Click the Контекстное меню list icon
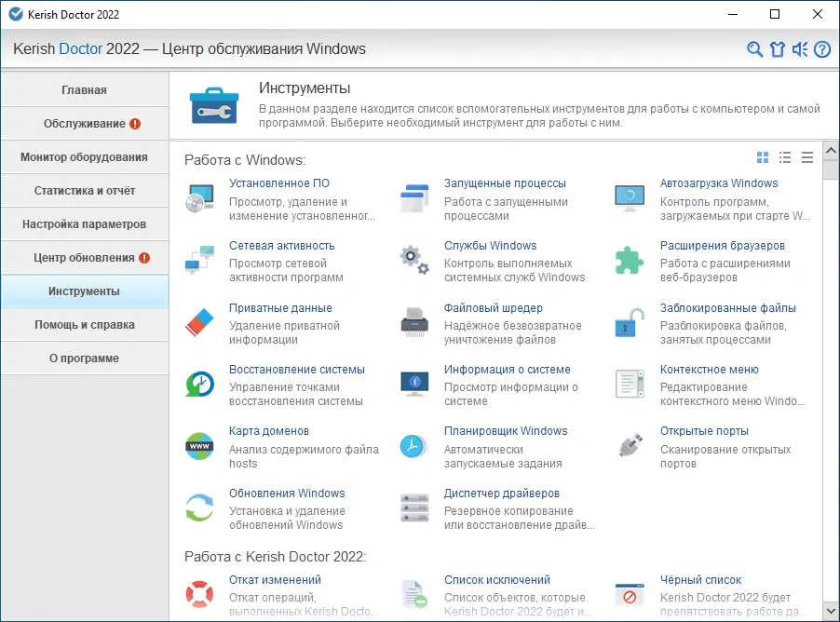840x622 pixels. [630, 385]
